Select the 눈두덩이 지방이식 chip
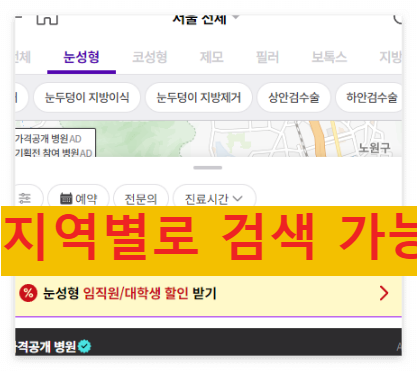Viewport: 417px width, 371px height. pos(87,98)
